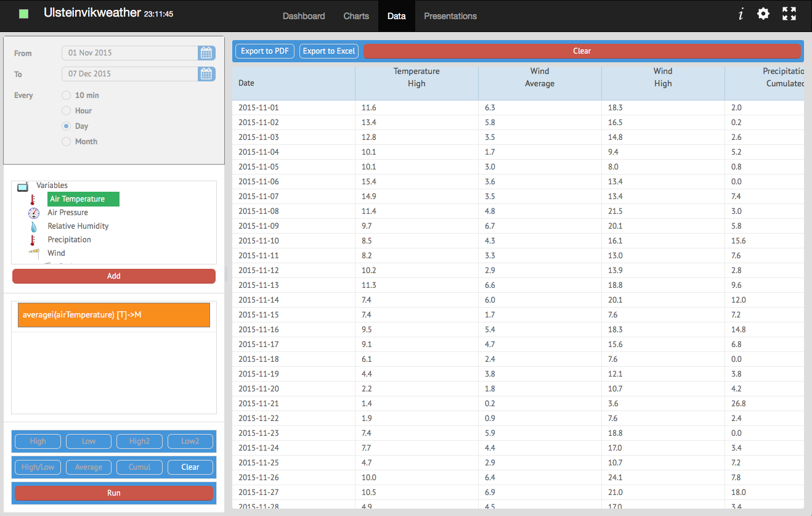Select the Month interval radio button
The width and height of the screenshot is (812, 516).
[67, 142]
